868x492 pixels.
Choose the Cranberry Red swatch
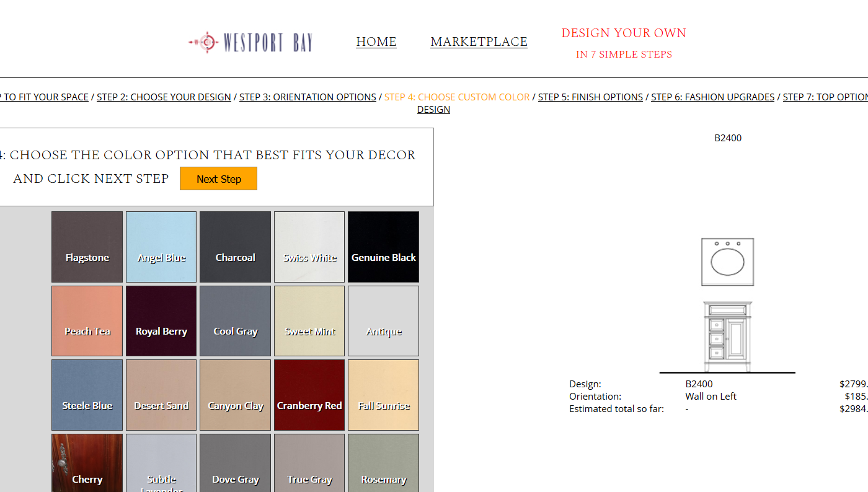click(309, 395)
